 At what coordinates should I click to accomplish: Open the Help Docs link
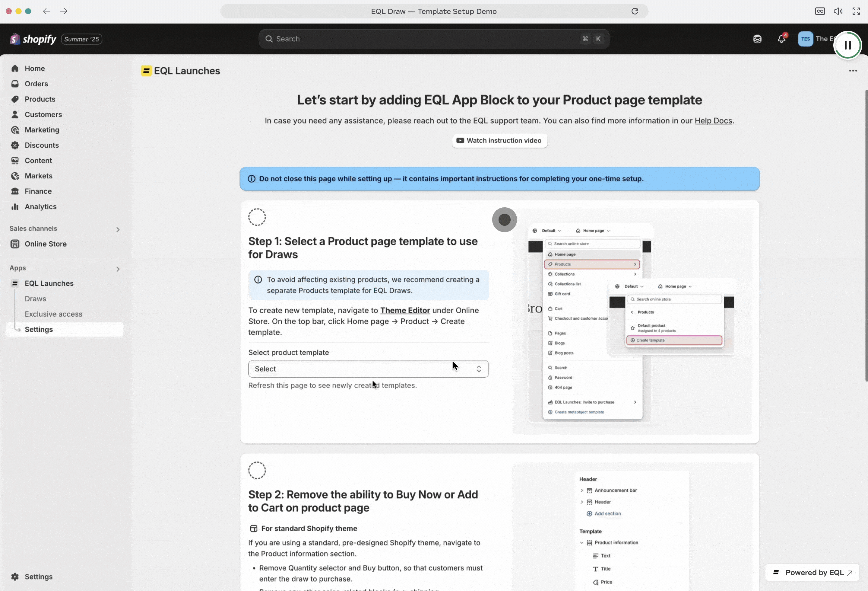(x=713, y=121)
